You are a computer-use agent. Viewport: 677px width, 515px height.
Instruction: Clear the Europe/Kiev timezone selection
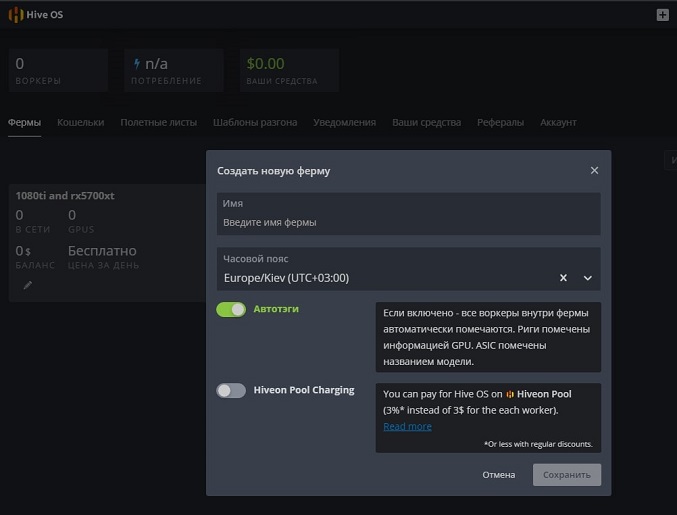[563, 278]
